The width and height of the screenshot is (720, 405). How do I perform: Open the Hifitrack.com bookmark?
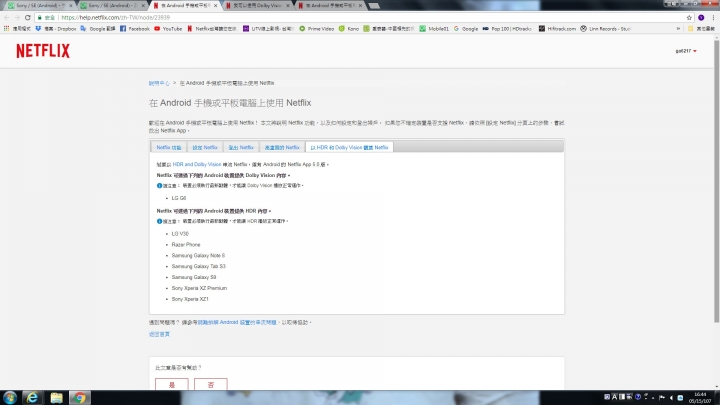557,28
